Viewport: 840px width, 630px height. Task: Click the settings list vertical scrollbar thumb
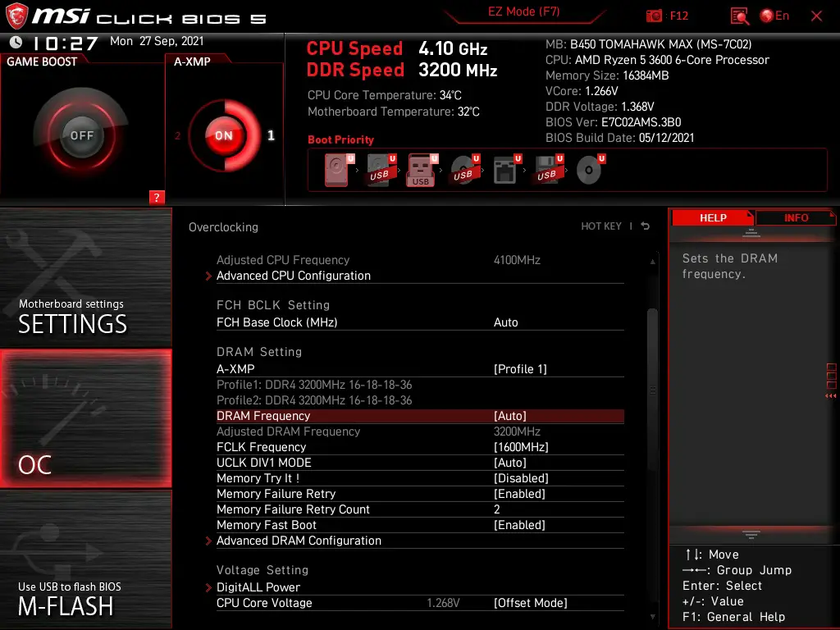click(652, 390)
